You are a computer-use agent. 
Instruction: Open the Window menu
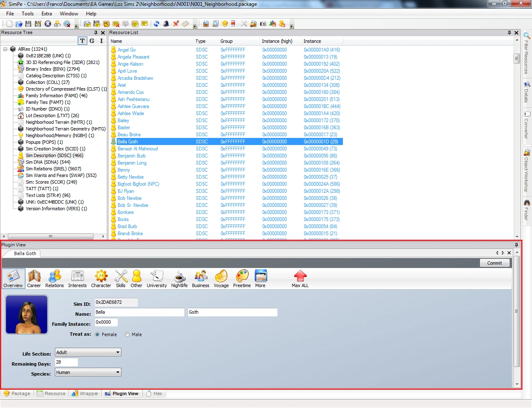[x=69, y=14]
